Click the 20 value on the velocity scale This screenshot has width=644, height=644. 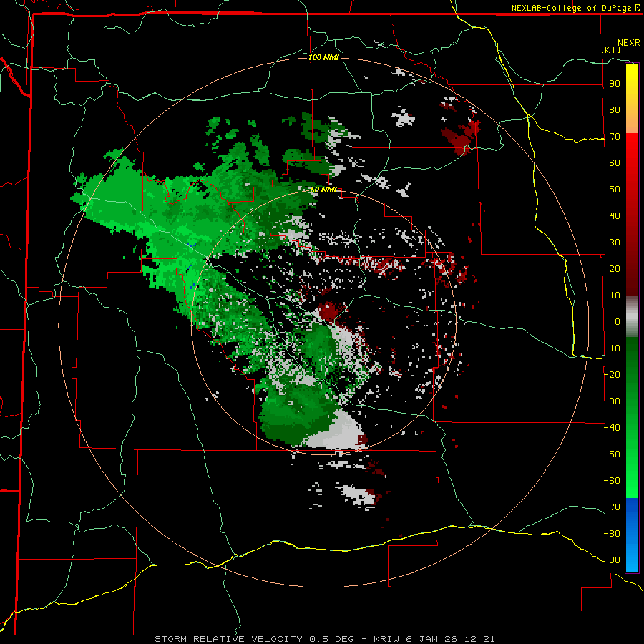tap(615, 268)
